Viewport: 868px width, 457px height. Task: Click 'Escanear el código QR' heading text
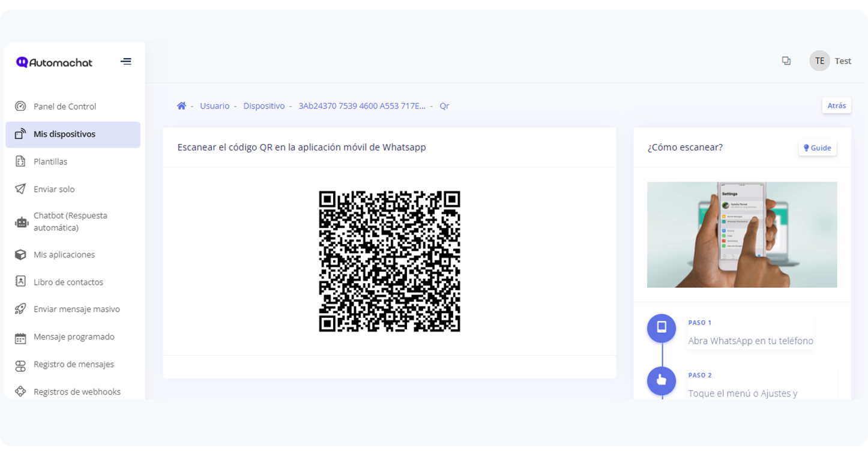(x=301, y=147)
